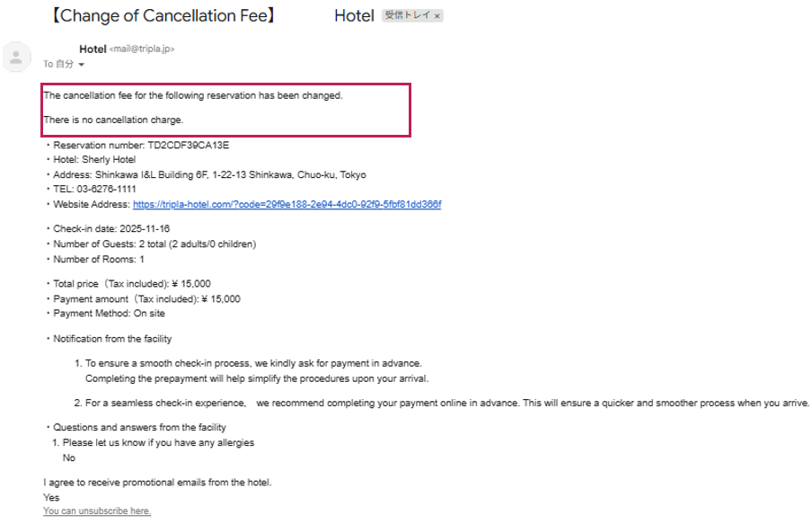
Task: Click the Payment Method: On site line
Action: pyautogui.click(x=109, y=314)
